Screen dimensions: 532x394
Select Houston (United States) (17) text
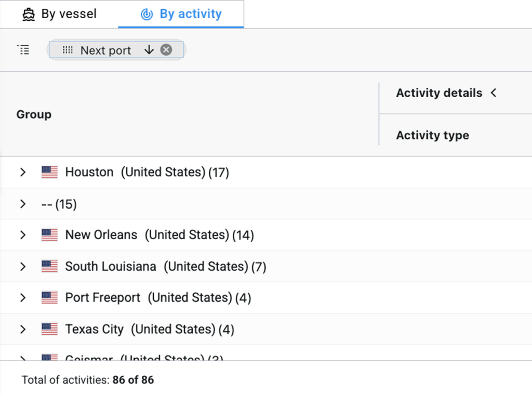[147, 172]
